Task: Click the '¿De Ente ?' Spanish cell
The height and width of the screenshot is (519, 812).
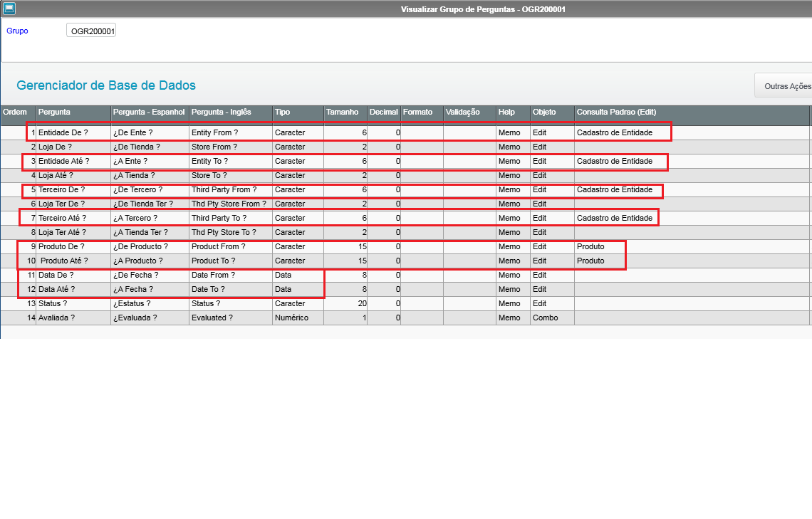Action: tap(150, 133)
